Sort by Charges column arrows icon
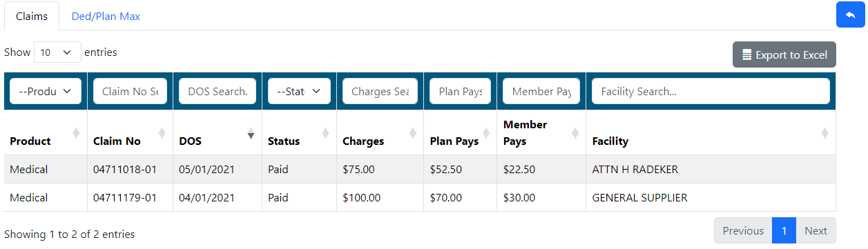This screenshot has width=868, height=249. pos(413,133)
